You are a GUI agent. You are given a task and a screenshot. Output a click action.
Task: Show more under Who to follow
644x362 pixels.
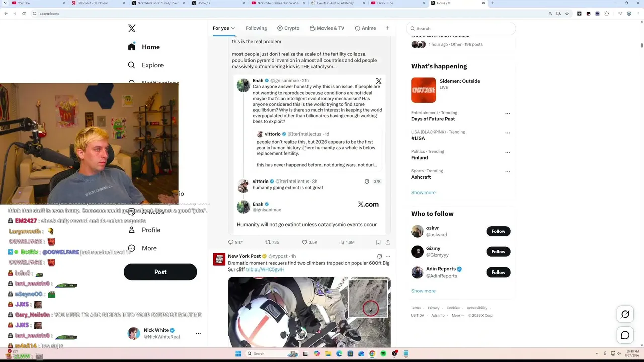tap(423, 291)
